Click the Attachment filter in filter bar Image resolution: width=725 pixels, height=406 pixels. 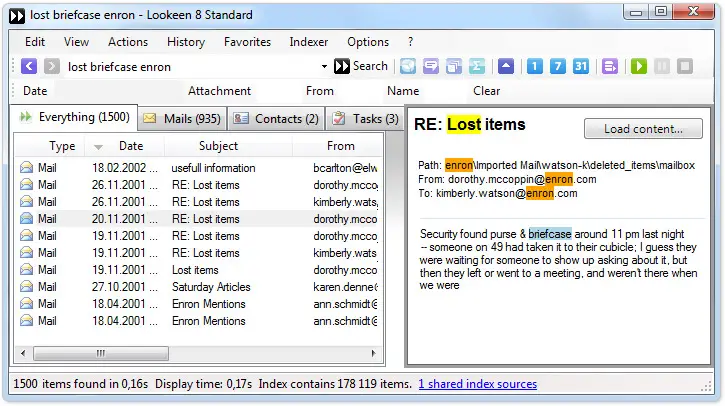point(219,91)
